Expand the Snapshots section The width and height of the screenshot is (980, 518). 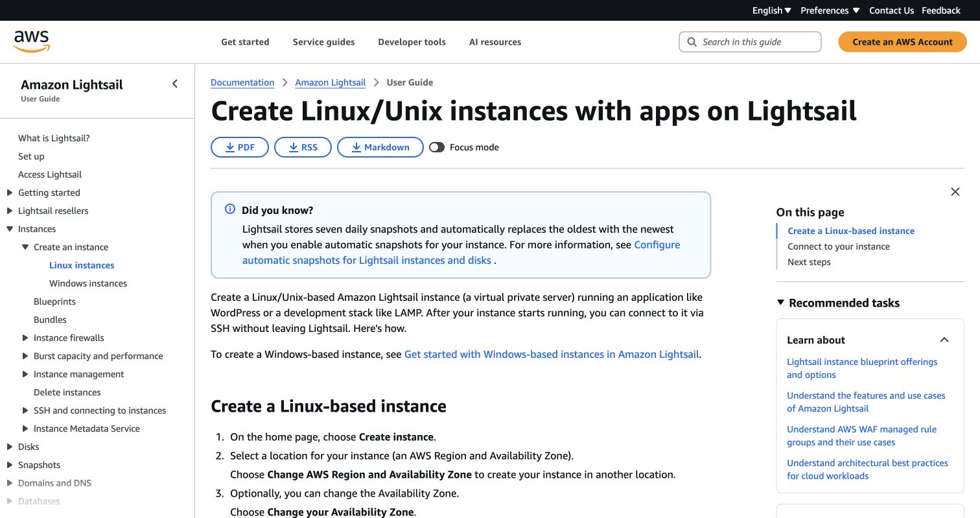pos(10,465)
